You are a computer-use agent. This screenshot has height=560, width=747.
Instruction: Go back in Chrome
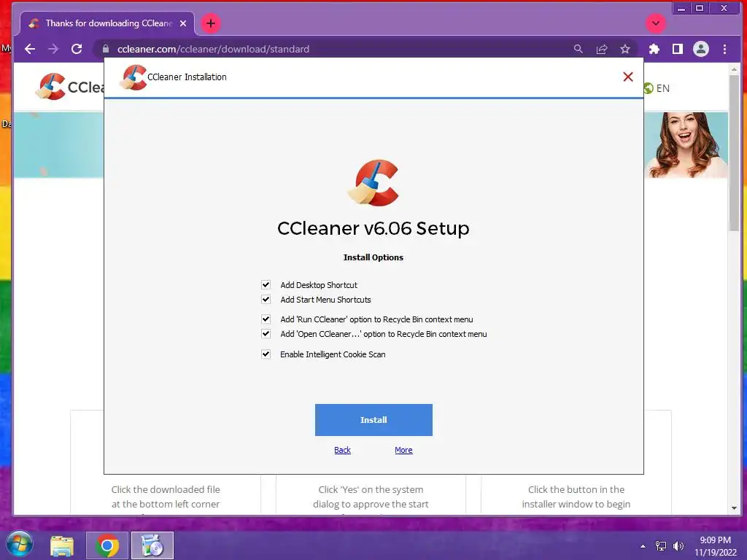[30, 49]
